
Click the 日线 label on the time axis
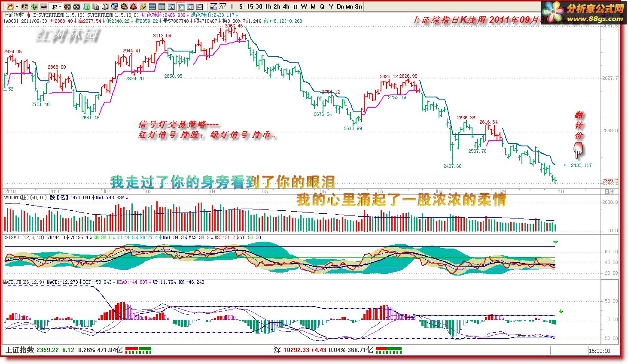coord(609,191)
